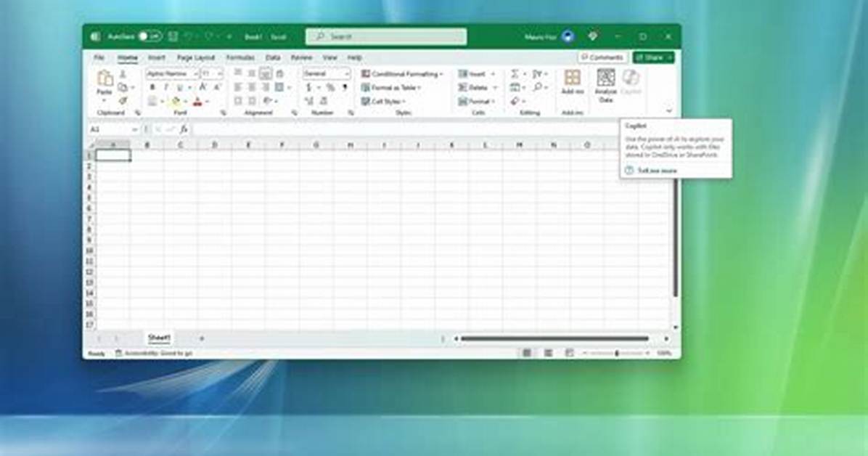Screen dimensions: 868x456
Task: Click Tell me more link
Action: 657,171
